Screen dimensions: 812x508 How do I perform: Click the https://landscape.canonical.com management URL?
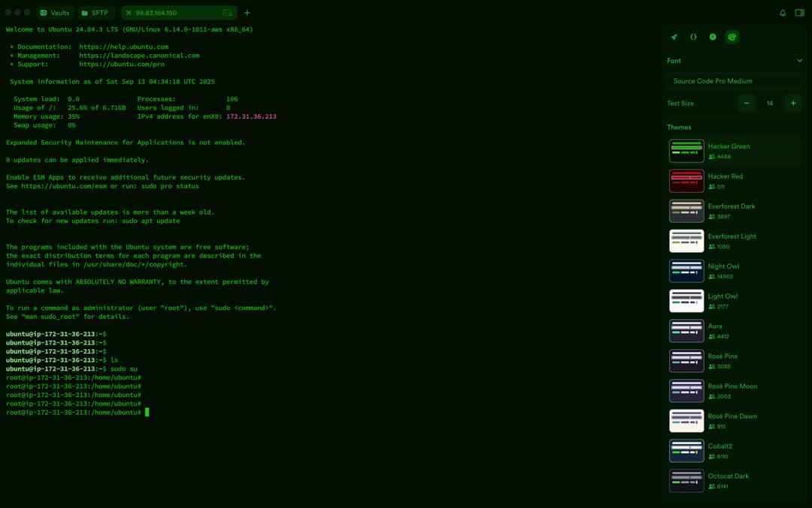(x=139, y=56)
